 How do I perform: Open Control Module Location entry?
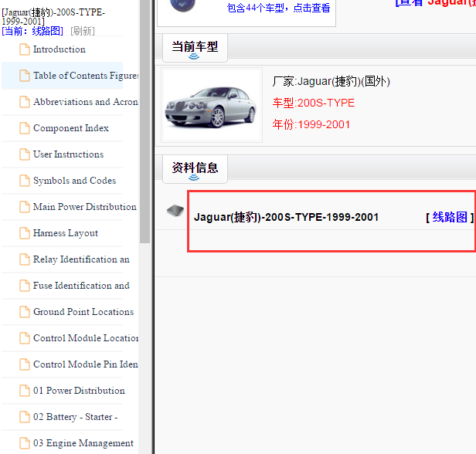[86, 338]
